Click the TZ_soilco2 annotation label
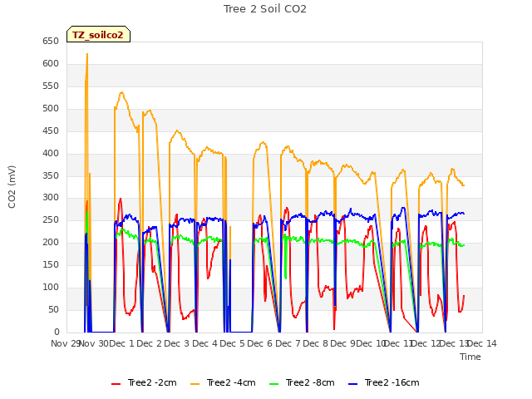 98,35
